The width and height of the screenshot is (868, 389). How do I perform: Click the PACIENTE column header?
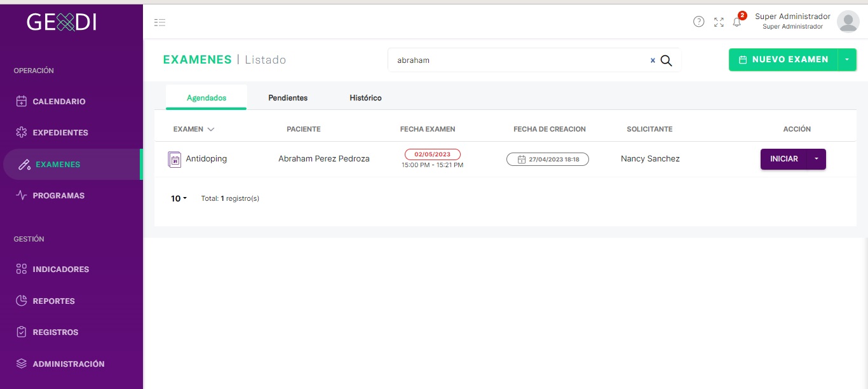point(304,129)
